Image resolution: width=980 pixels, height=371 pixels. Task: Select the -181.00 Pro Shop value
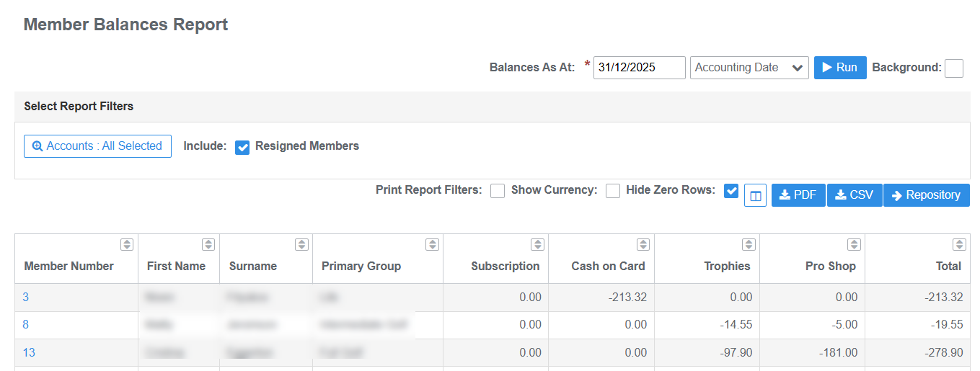pos(839,353)
